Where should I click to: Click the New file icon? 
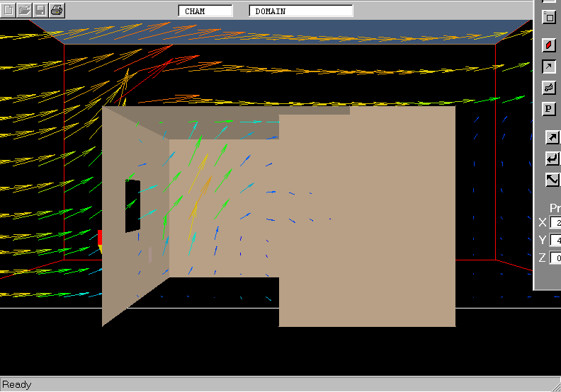[x=8, y=10]
